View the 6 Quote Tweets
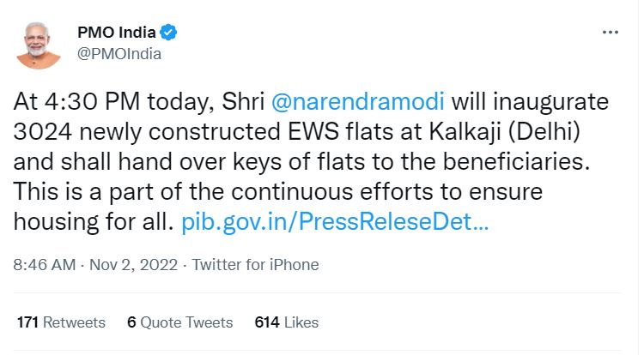 click(x=179, y=322)
